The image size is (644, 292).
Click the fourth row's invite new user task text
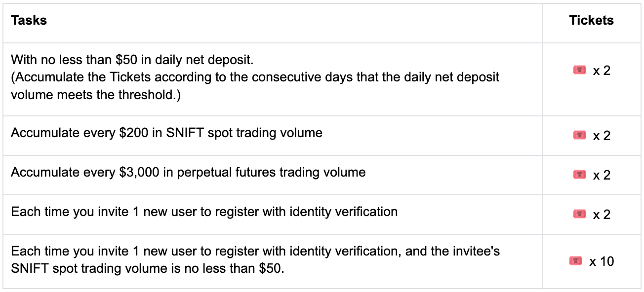[x=204, y=212]
